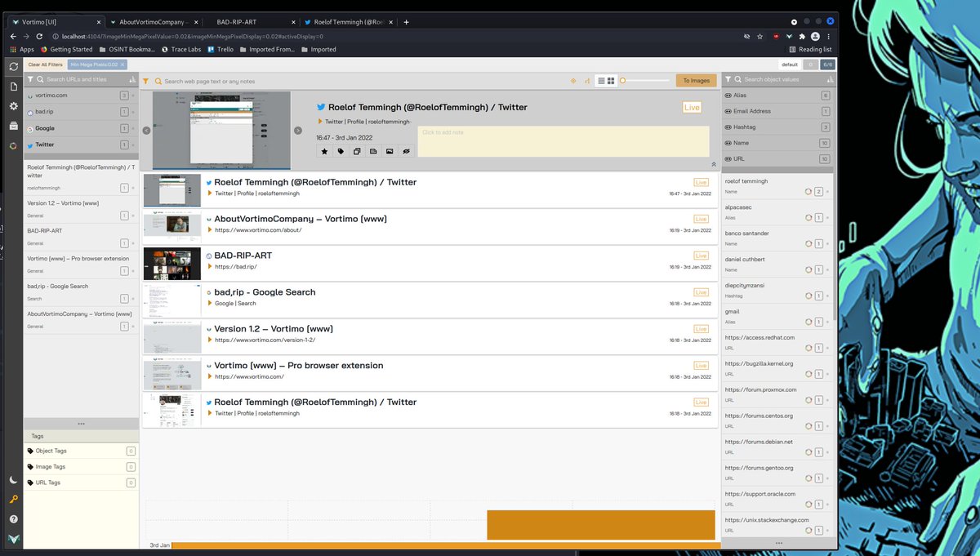Click the orange timeline bar for 3rd Jan
The height and width of the screenshot is (556, 980).
[x=446, y=545]
